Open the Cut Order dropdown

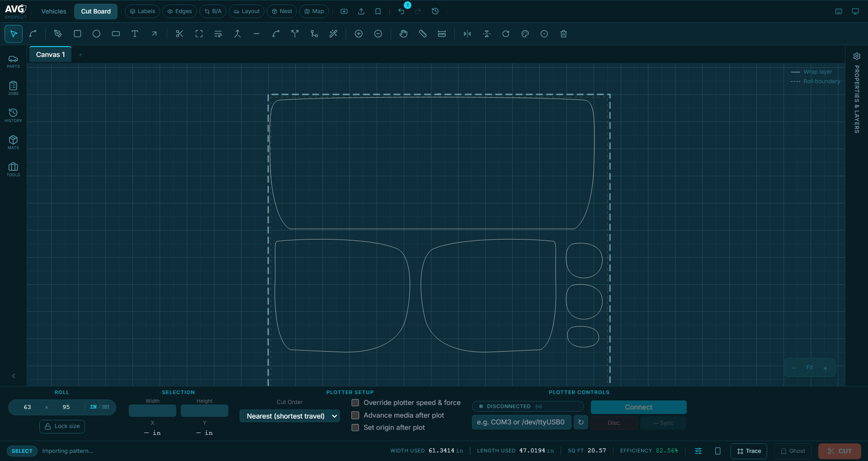pos(290,416)
